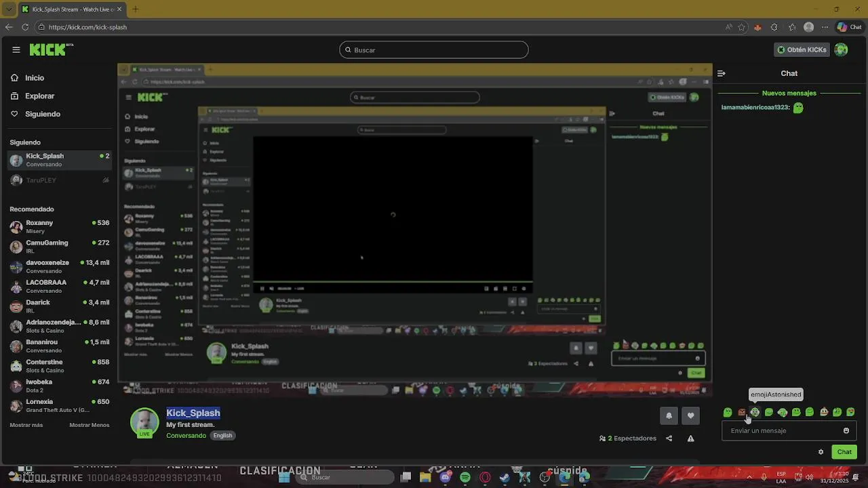Click the KICK logo
Image resolution: width=868 pixels, height=488 pixels.
point(51,49)
